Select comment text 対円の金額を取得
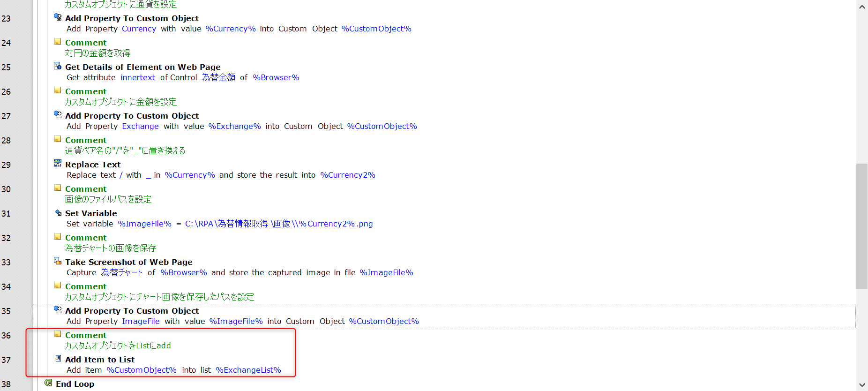868x391 pixels. (x=97, y=53)
